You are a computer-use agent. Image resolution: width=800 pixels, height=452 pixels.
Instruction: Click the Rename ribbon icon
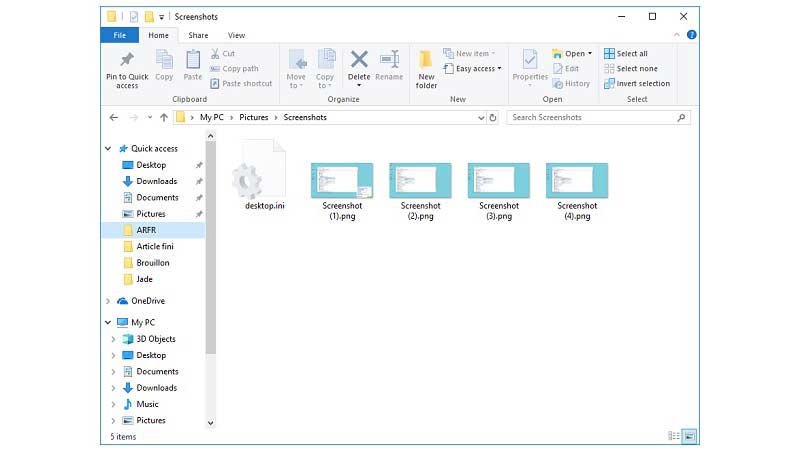coord(389,61)
